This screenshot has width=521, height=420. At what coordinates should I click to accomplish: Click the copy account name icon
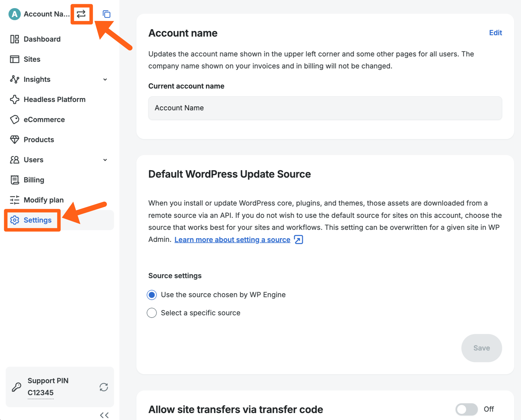click(x=106, y=14)
